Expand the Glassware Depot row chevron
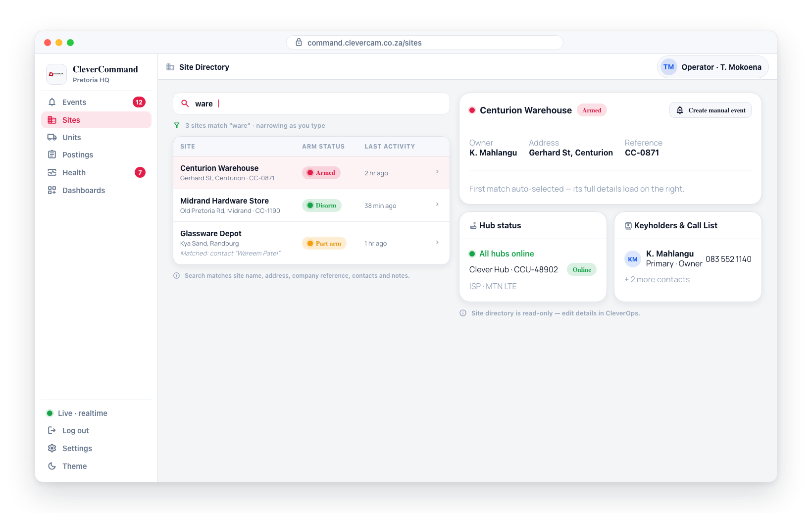 tap(437, 243)
